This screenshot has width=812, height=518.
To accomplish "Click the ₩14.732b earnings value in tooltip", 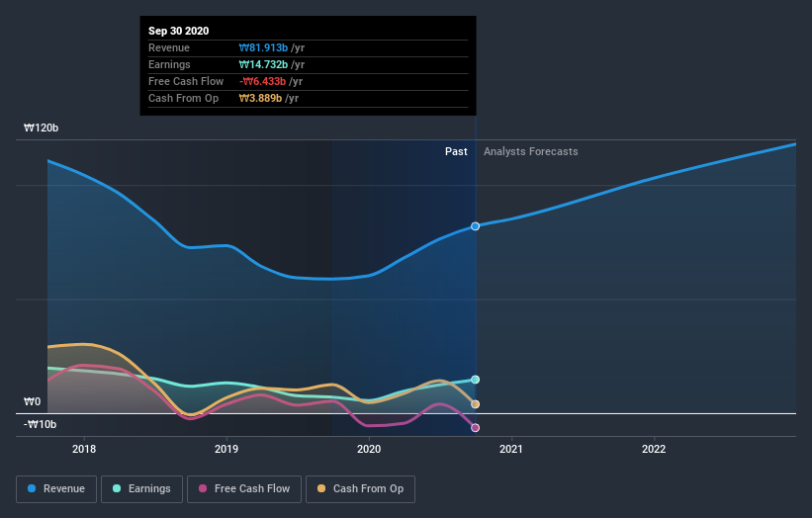I will (x=263, y=64).
